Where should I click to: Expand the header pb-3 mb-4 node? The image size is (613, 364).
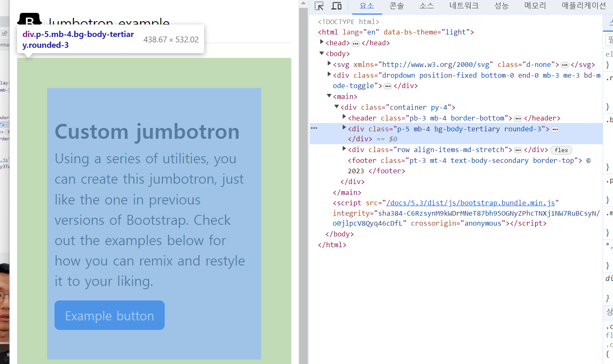coord(344,117)
